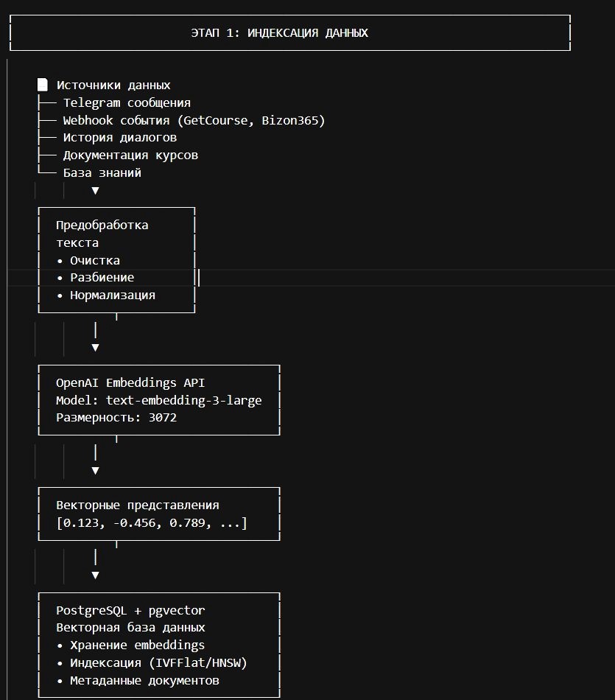Select the История диалогов tree entry
Viewport: 615px width, 700px height.
coord(119,138)
